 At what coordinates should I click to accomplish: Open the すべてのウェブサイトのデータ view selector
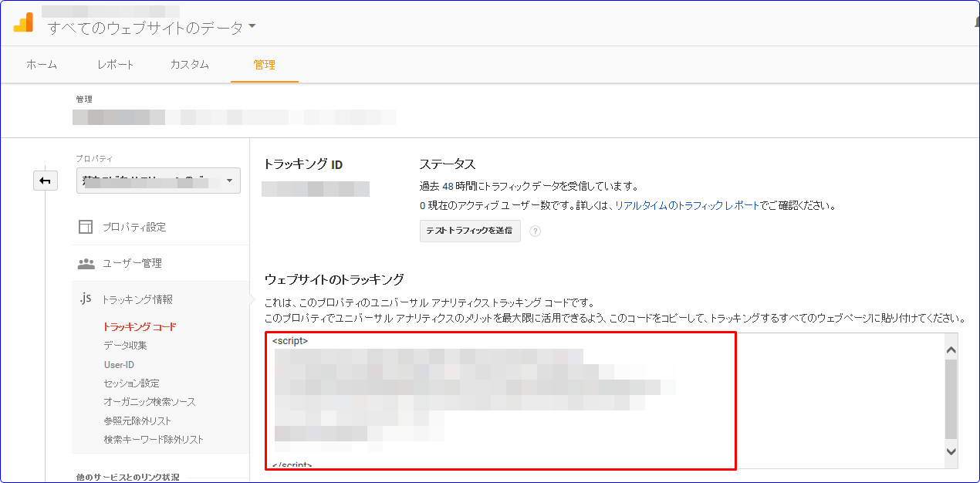pos(151,28)
